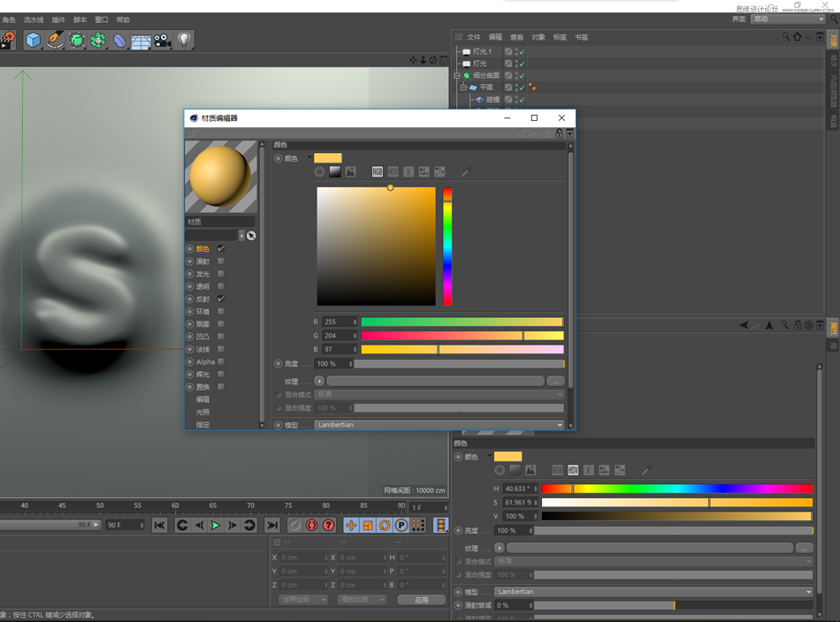Collapse the 平面 tree node

[x=464, y=87]
